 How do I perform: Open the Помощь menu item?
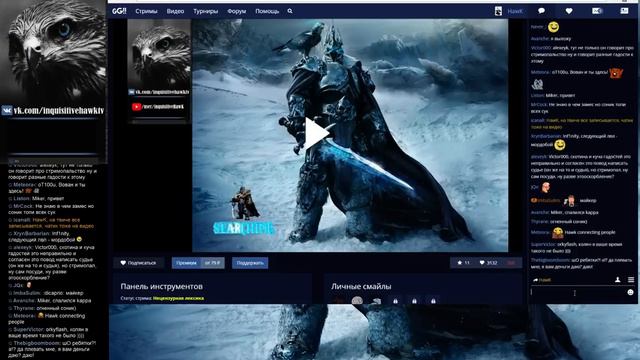click(267, 11)
